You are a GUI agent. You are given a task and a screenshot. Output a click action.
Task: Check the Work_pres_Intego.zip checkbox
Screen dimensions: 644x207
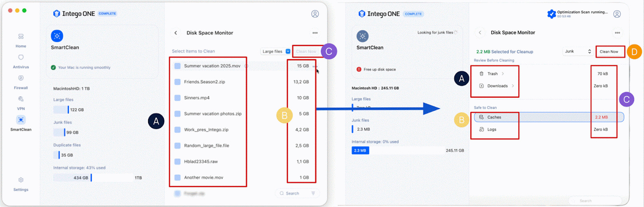coord(178,130)
